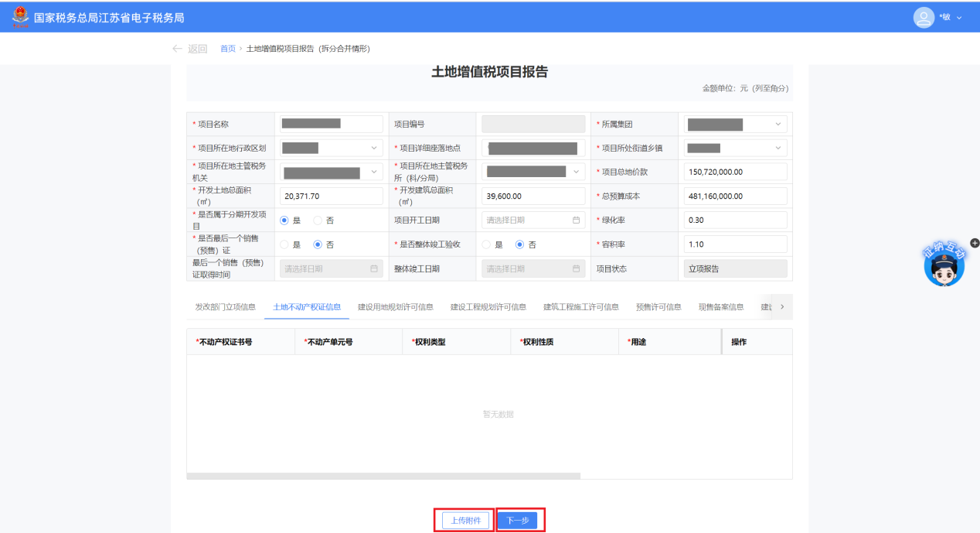
Task: Click the tax bureau emblem logo
Action: [x=19, y=16]
